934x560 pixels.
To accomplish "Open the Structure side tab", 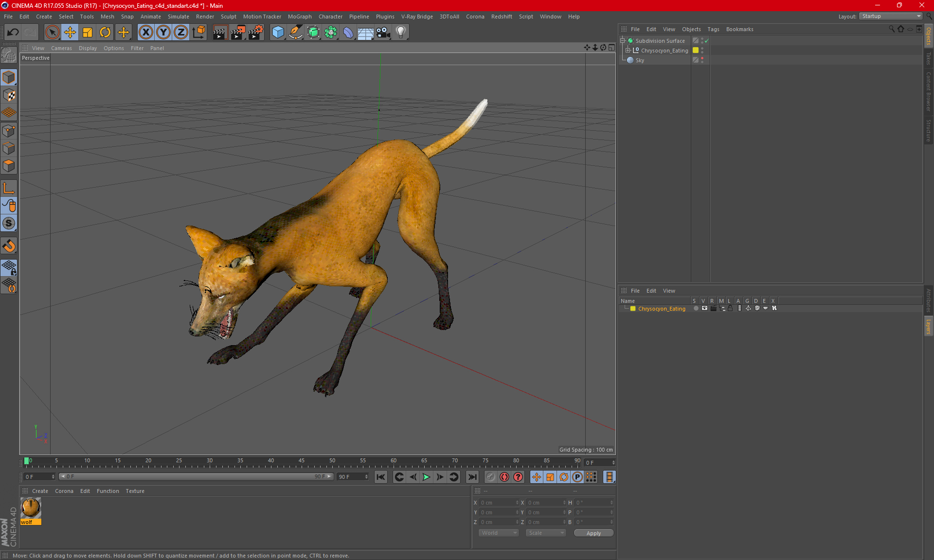I will tap(928, 130).
